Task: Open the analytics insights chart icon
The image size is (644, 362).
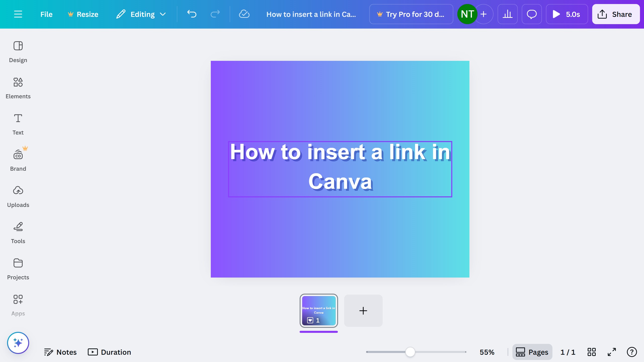Action: click(507, 14)
